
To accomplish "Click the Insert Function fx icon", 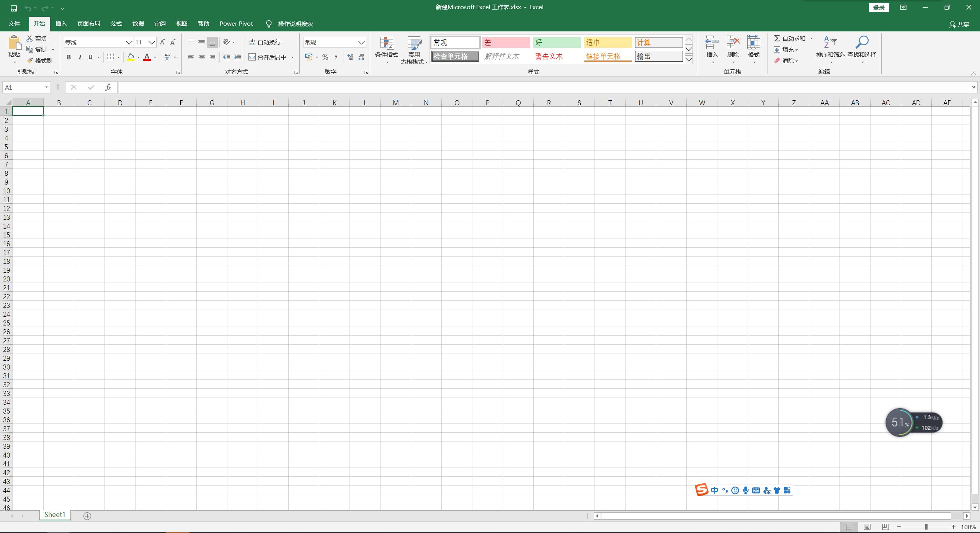I will [x=108, y=87].
